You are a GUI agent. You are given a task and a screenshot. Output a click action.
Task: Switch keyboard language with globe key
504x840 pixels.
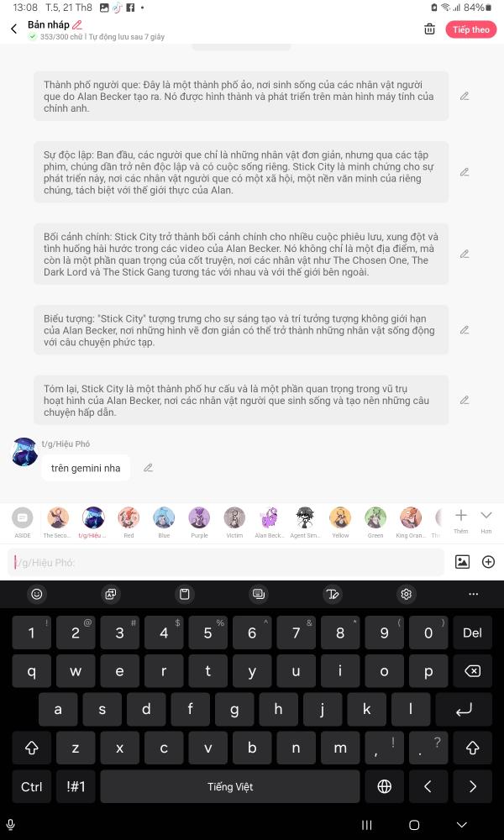384,786
